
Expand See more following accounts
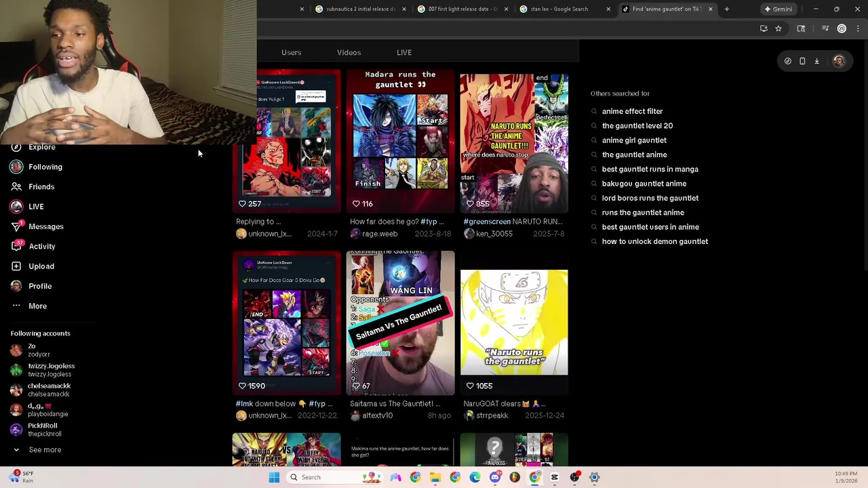point(37,450)
